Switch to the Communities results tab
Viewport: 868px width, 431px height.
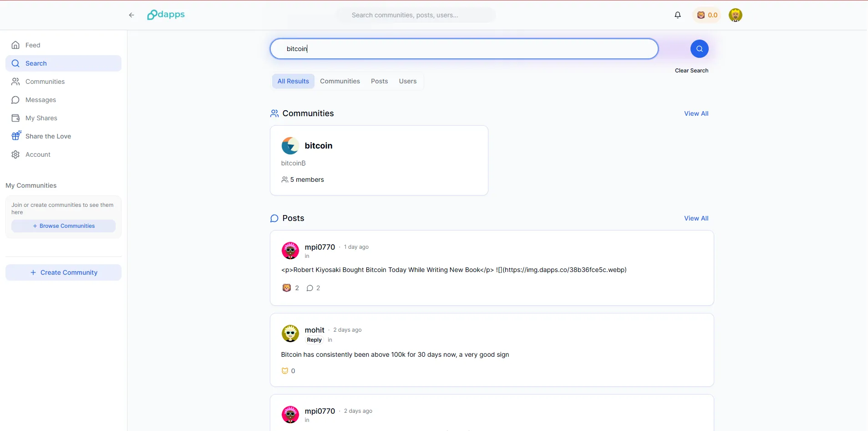pyautogui.click(x=340, y=81)
